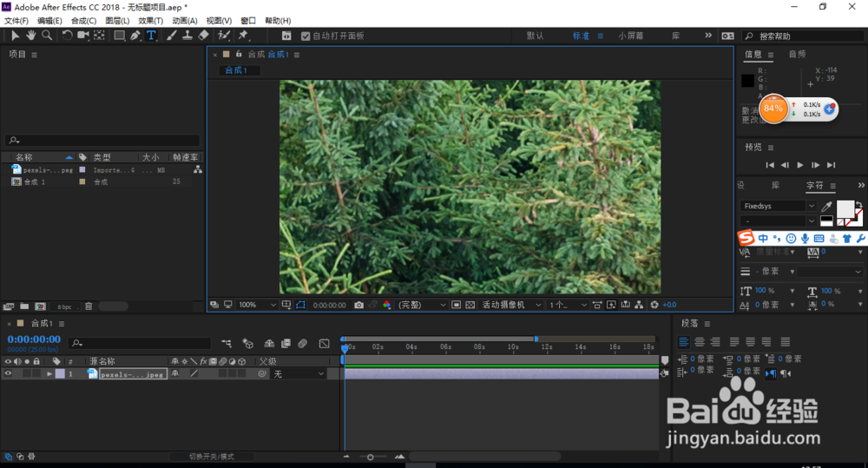868x468 pixels.
Task: Toggle fast previews icon in viewer
Action: (610, 305)
